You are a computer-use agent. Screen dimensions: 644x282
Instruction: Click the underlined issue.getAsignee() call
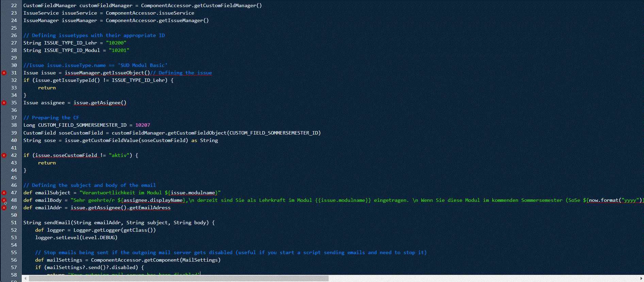coord(100,103)
